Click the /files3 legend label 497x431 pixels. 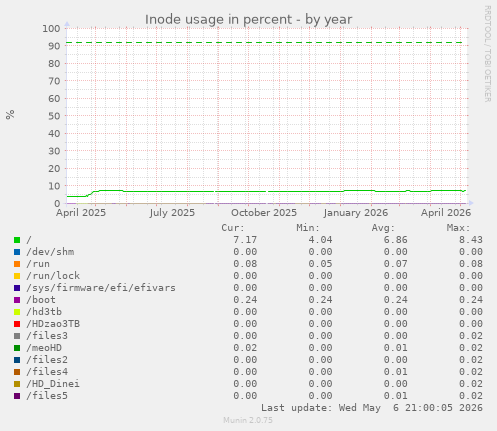(x=47, y=336)
